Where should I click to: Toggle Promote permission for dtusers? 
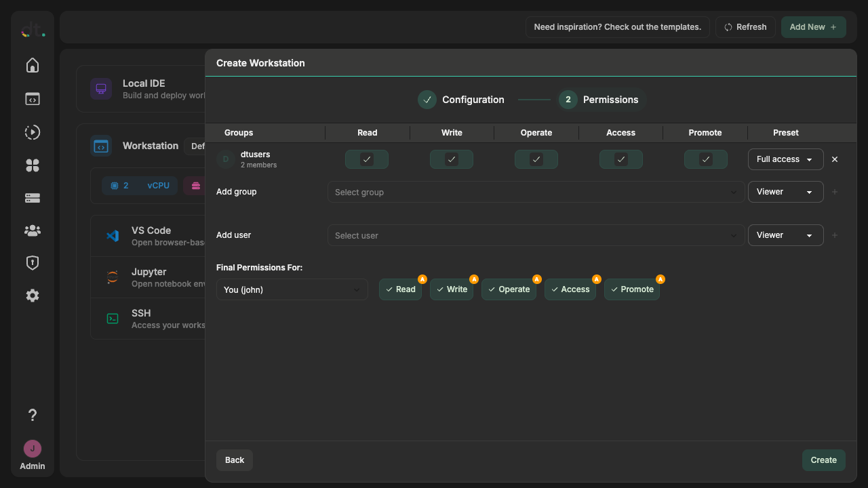(x=705, y=159)
